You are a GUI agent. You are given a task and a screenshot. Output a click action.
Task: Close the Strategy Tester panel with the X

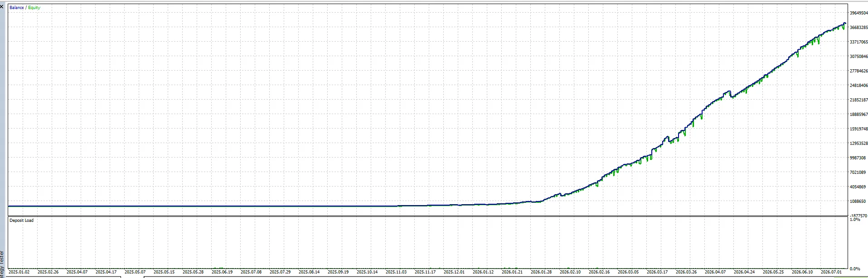(x=2, y=6)
